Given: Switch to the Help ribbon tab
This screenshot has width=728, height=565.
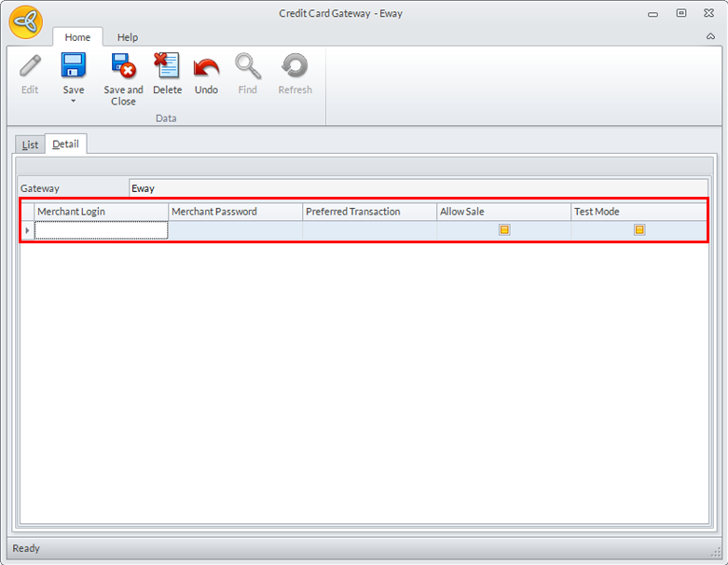Looking at the screenshot, I should pos(128,37).
